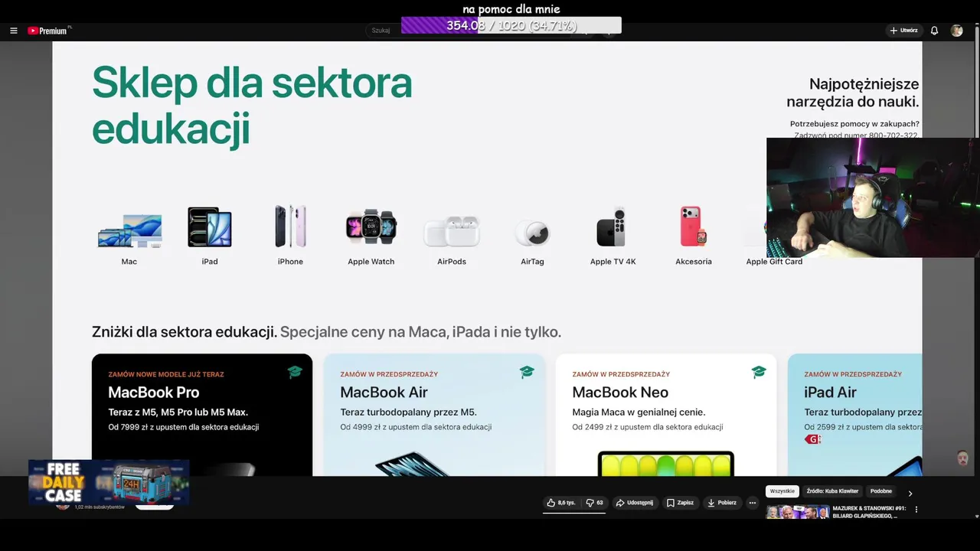
Task: Click the Pobierz download button
Action: pos(722,503)
